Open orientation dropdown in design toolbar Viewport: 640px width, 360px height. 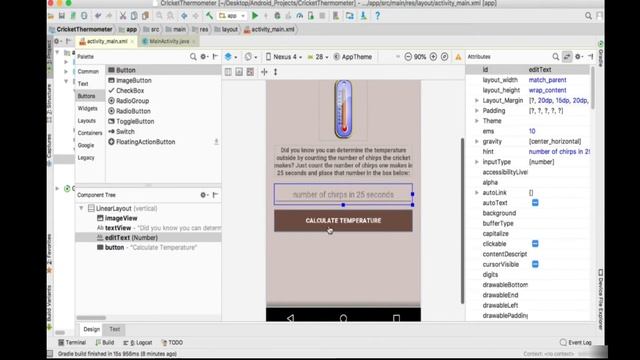[x=251, y=57]
